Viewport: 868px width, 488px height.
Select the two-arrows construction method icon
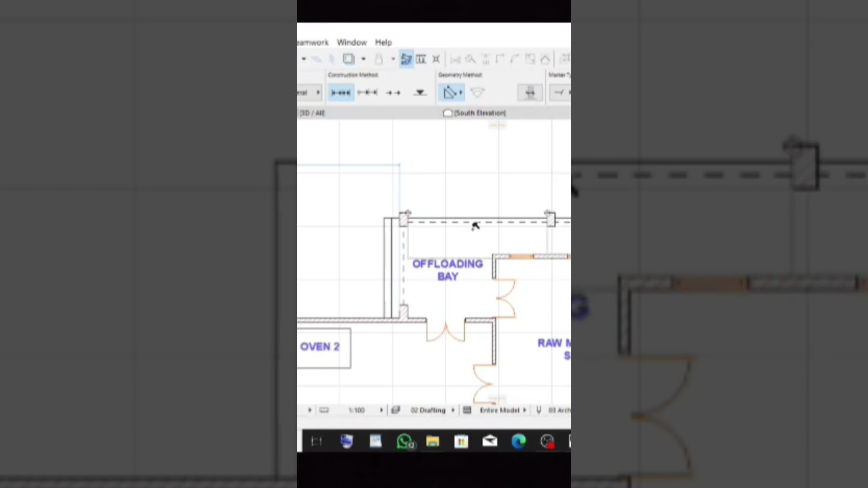coord(393,93)
